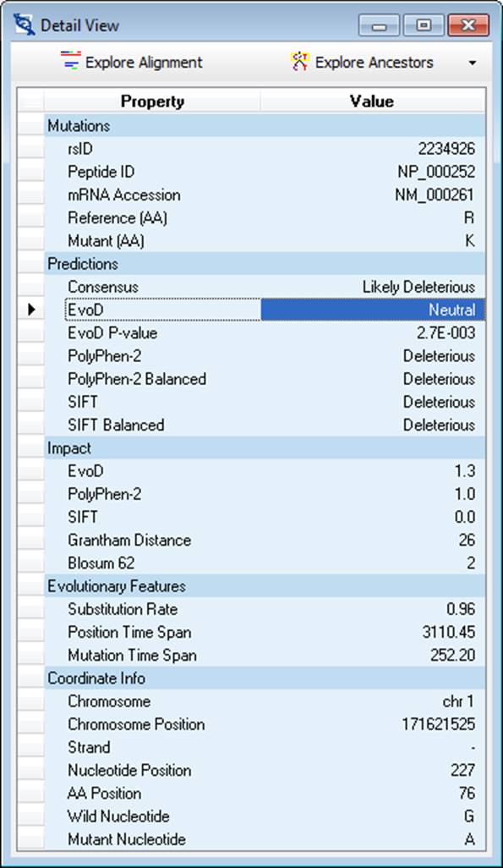The image size is (503, 868).
Task: Select the highlighted Neutral value cell
Action: [373, 310]
